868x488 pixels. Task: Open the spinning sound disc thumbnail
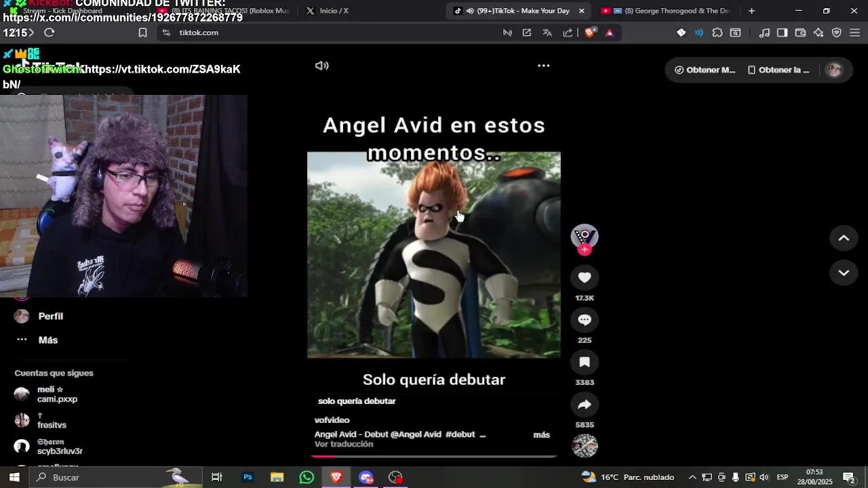pos(585,446)
